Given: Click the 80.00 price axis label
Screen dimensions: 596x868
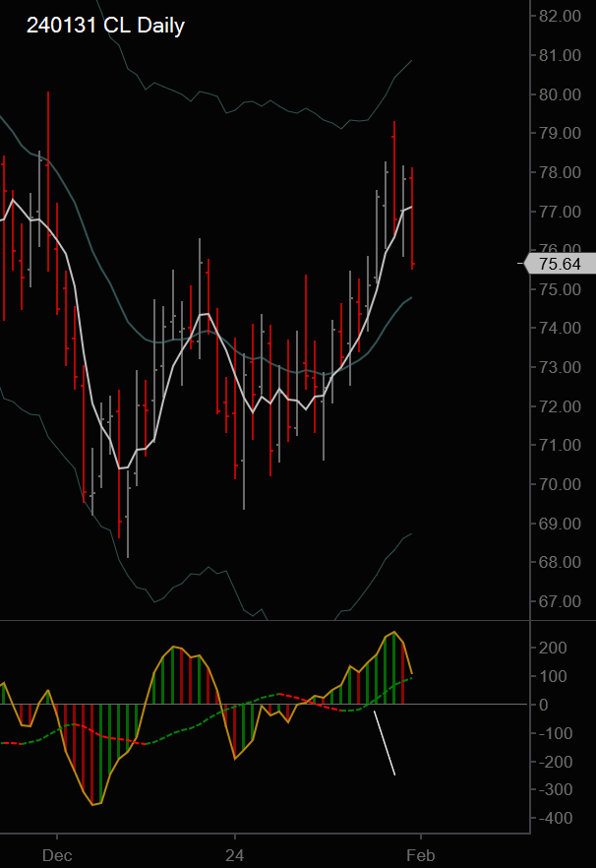Looking at the screenshot, I should 560,94.
